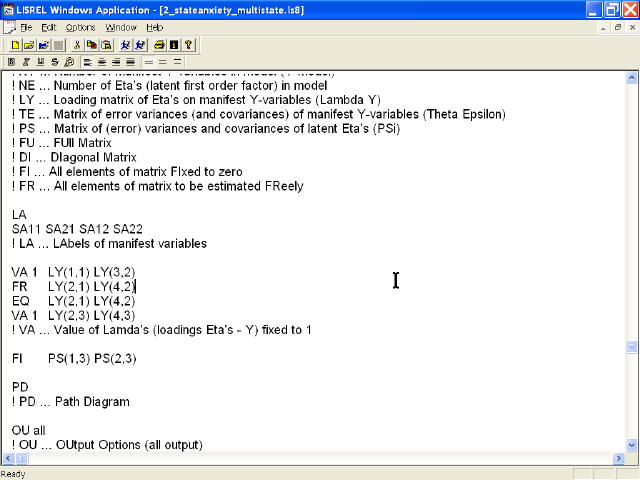Click the Paste clipboard icon
Image resolution: width=640 pixels, height=480 pixels.
click(x=105, y=45)
